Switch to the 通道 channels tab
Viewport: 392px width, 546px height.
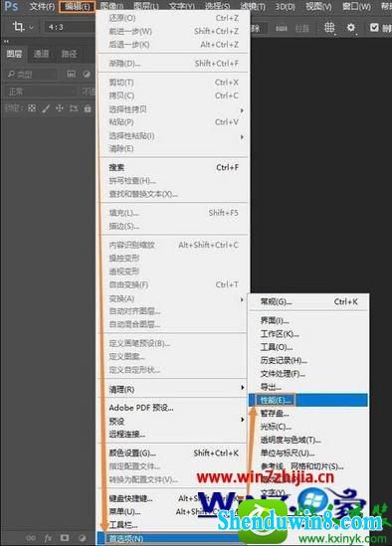pyautogui.click(x=41, y=54)
